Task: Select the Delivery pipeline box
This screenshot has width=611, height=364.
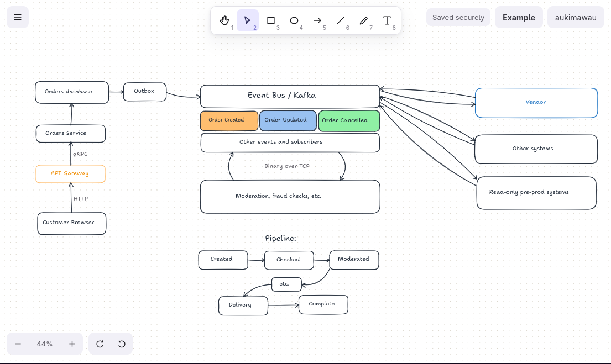Action: [243, 305]
